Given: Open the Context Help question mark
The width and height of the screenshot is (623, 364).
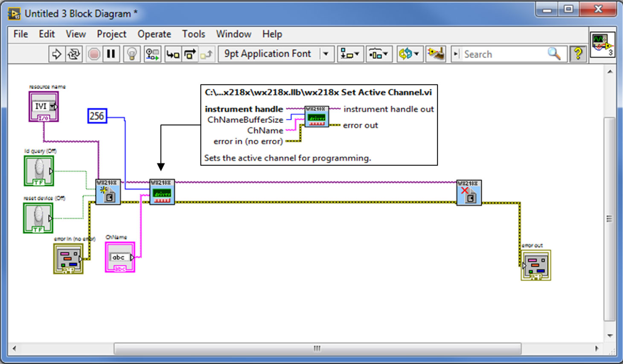Looking at the screenshot, I should pos(578,54).
